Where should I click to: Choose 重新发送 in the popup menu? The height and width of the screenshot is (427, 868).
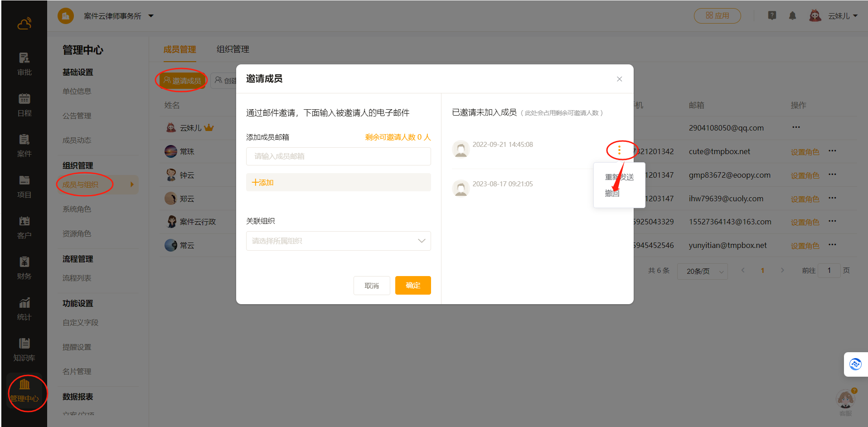(x=619, y=177)
